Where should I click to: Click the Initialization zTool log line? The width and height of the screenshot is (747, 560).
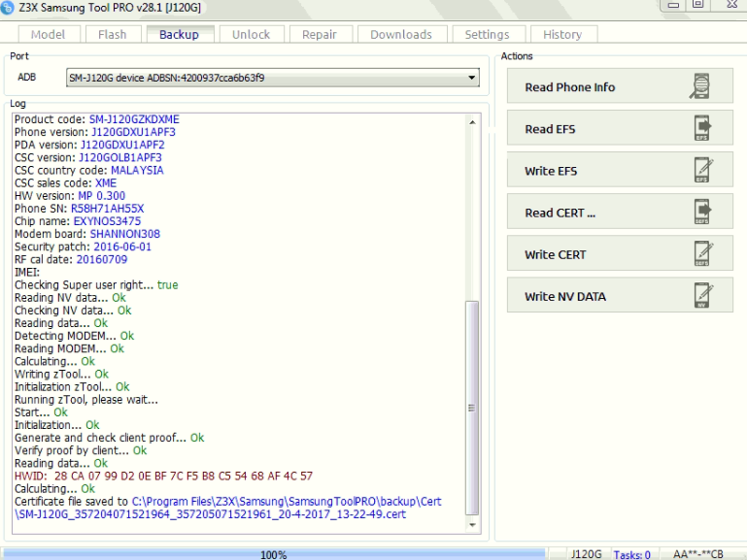[72, 387]
